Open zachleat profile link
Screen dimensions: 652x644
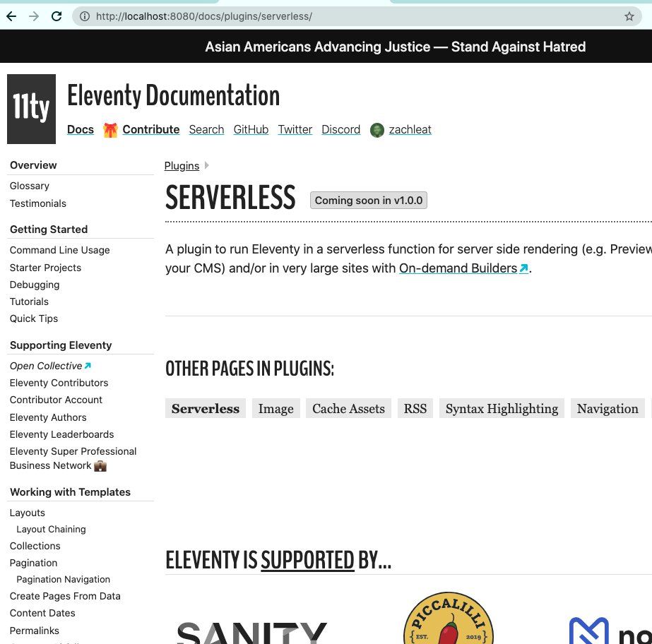(410, 130)
